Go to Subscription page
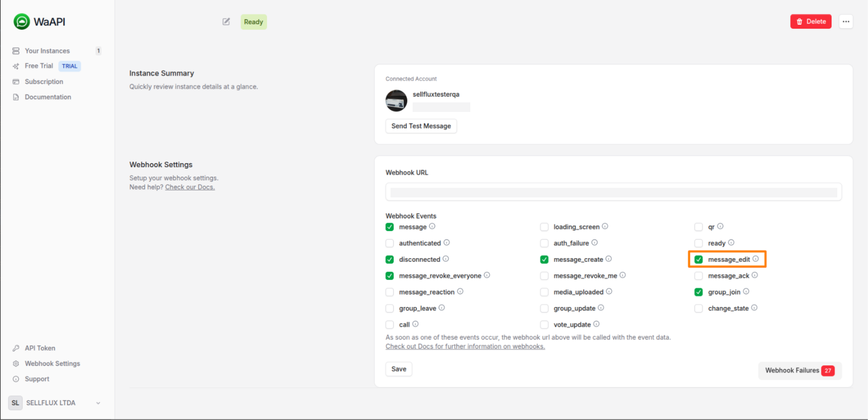868x420 pixels. pos(44,82)
